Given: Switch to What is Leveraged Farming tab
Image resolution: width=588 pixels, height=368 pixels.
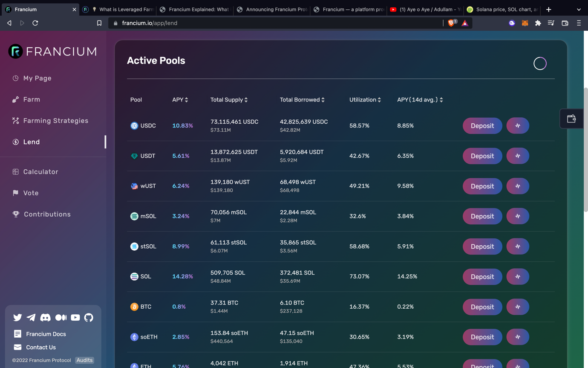Looking at the screenshot, I should click(x=117, y=9).
